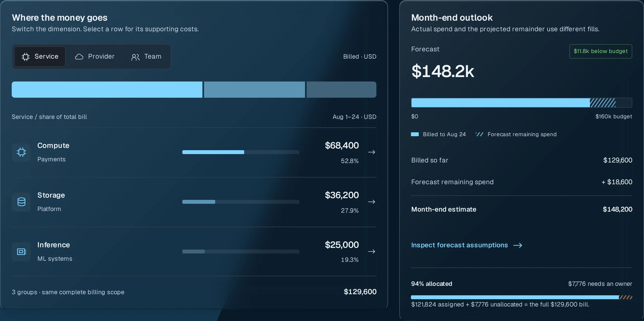Screen dimensions: 644x321
Task: Click the forecast budget progress bar
Action: pyautogui.click(x=522, y=103)
